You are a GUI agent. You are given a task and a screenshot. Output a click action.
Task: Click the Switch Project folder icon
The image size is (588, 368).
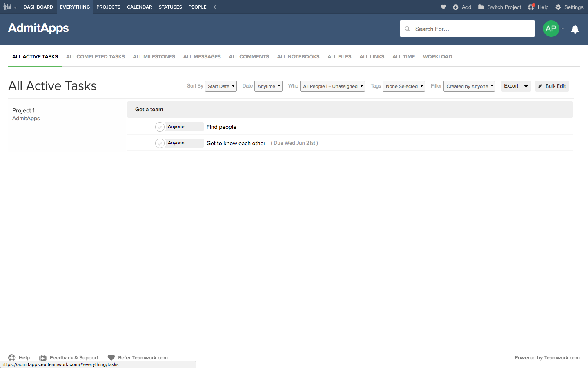(x=481, y=7)
